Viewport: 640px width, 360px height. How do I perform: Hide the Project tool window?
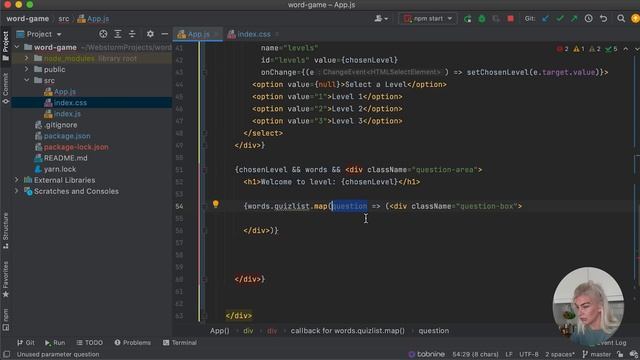[x=164, y=34]
